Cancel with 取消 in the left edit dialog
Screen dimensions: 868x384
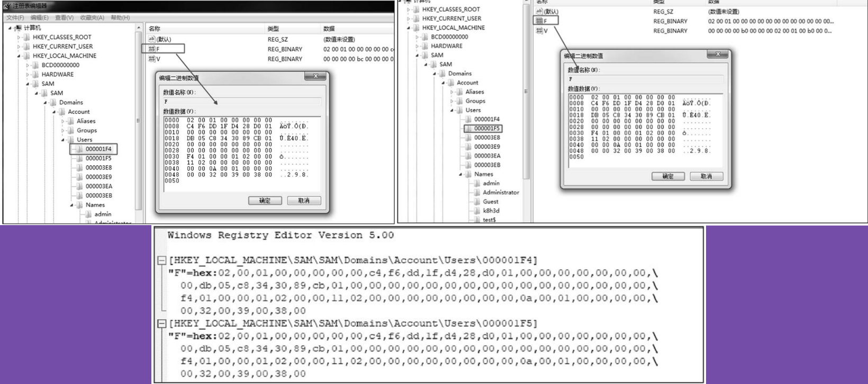click(x=304, y=201)
